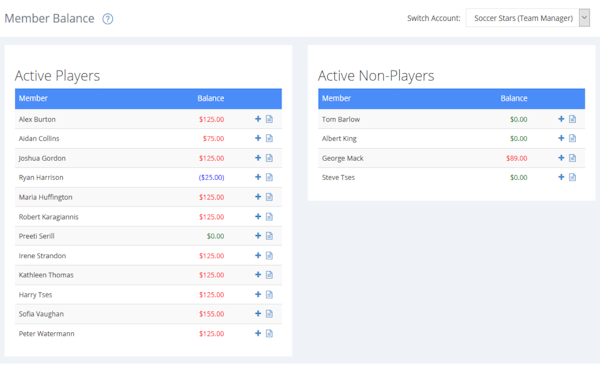Select the Maria Huffington member name
The width and height of the screenshot is (600, 384).
(x=46, y=197)
